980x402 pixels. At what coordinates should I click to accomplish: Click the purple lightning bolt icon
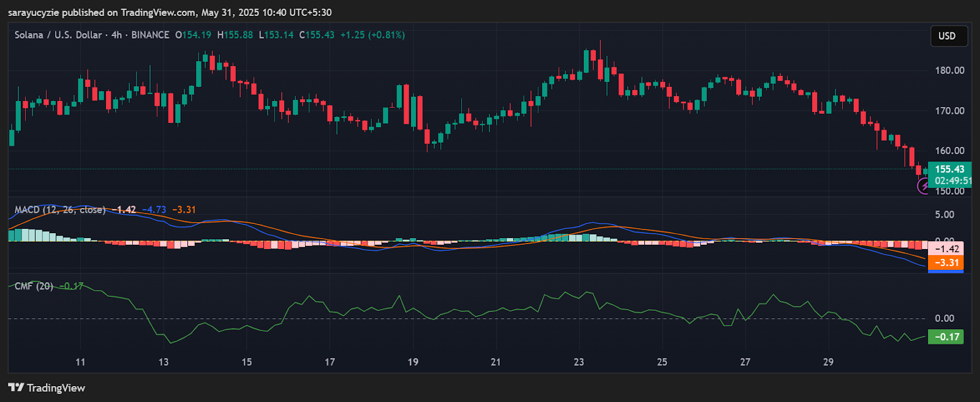pyautogui.click(x=924, y=185)
